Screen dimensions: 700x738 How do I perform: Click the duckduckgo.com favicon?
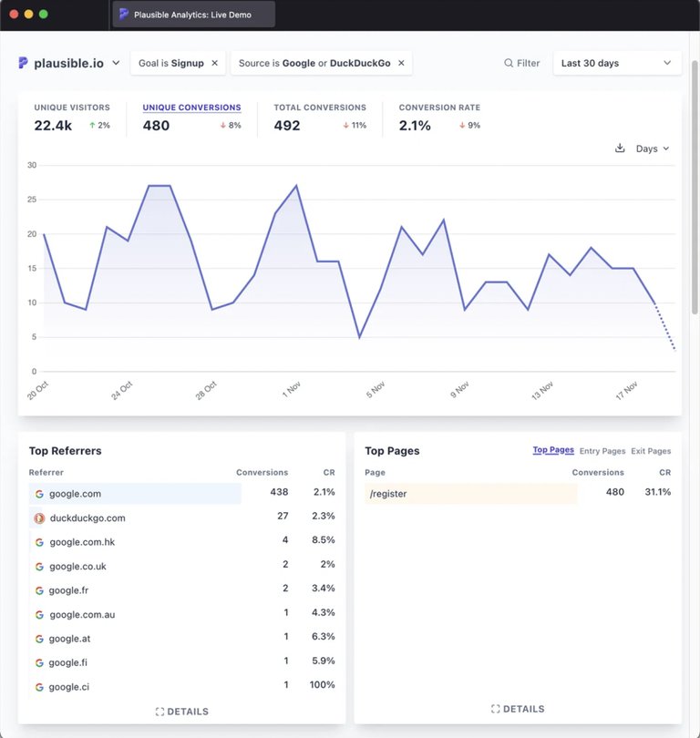tap(38, 518)
